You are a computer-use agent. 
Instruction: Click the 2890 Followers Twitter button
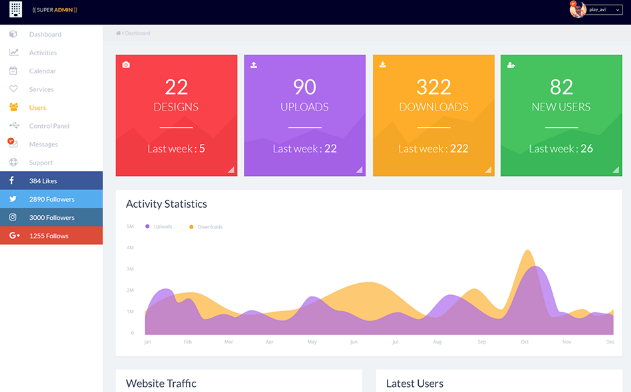pyautogui.click(x=52, y=199)
